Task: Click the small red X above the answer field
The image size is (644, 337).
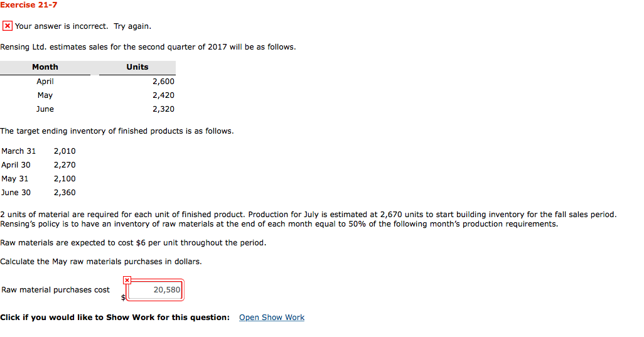Action: point(127,280)
